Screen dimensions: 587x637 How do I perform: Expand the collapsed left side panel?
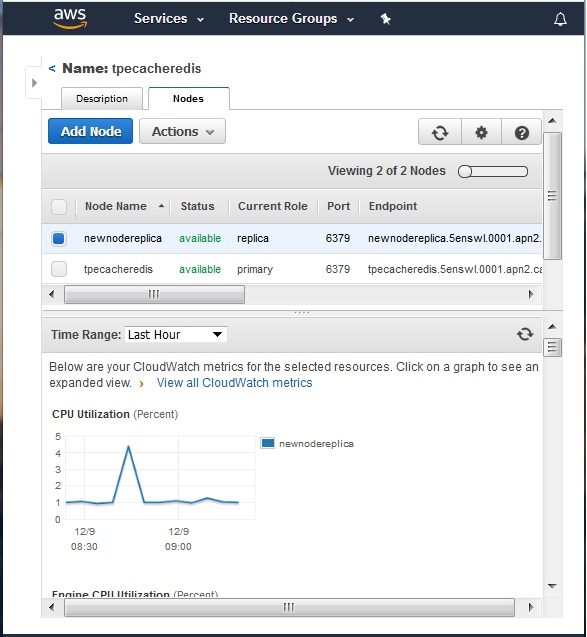(x=34, y=83)
